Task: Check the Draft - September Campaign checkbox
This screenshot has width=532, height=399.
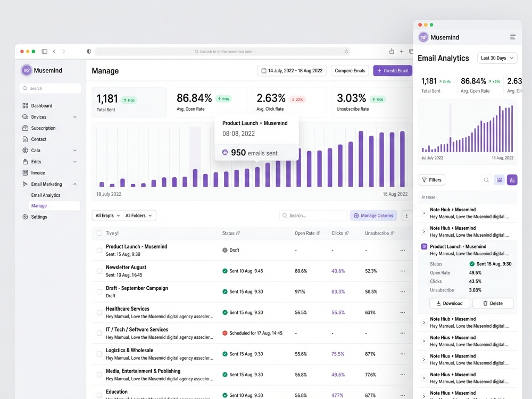Action: coord(99,292)
